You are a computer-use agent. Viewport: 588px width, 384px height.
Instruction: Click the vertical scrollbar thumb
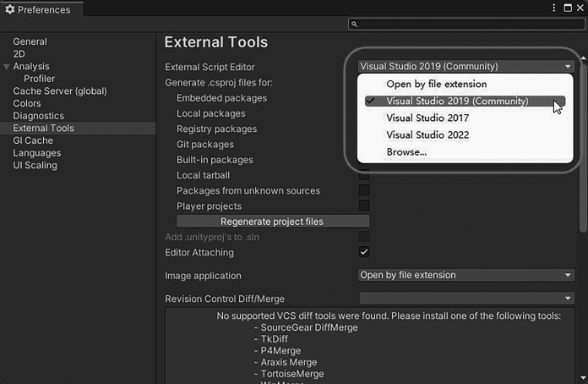[x=583, y=148]
